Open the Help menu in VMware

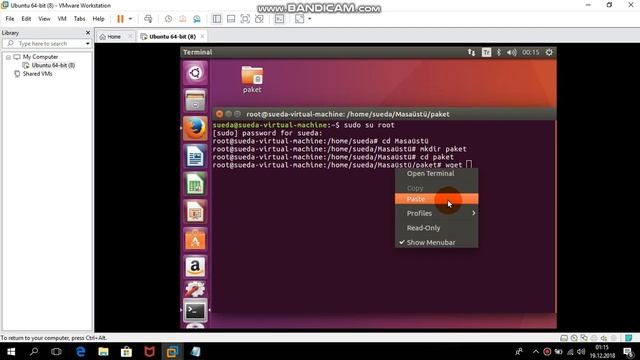98,19
